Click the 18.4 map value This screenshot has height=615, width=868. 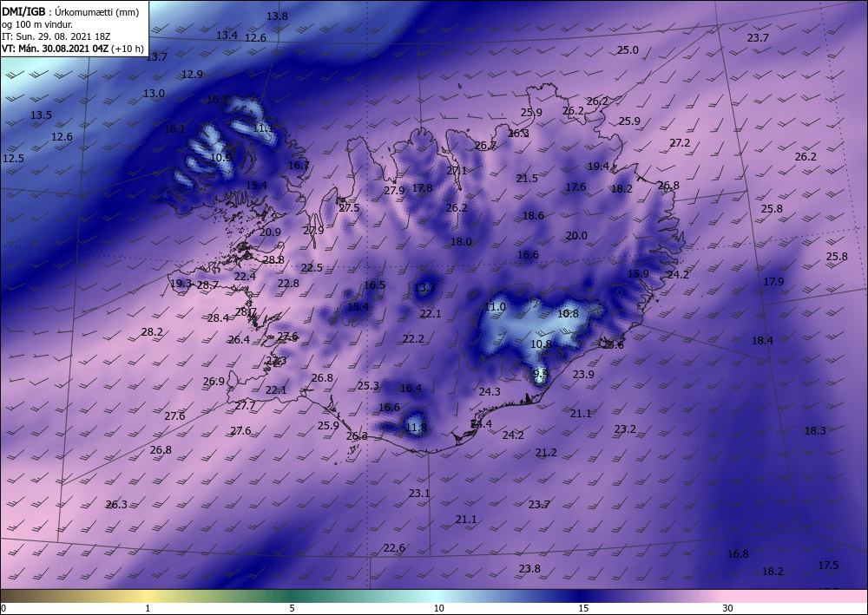point(762,341)
